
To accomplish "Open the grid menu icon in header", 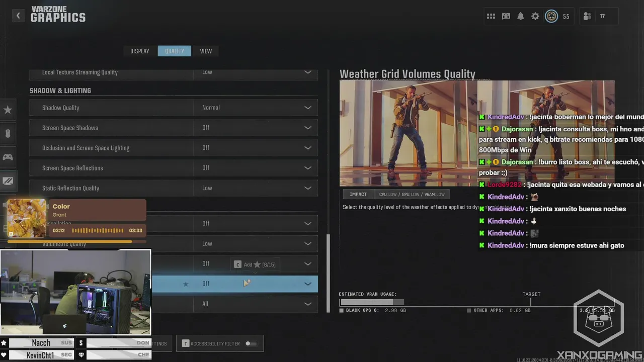I will pos(491,16).
